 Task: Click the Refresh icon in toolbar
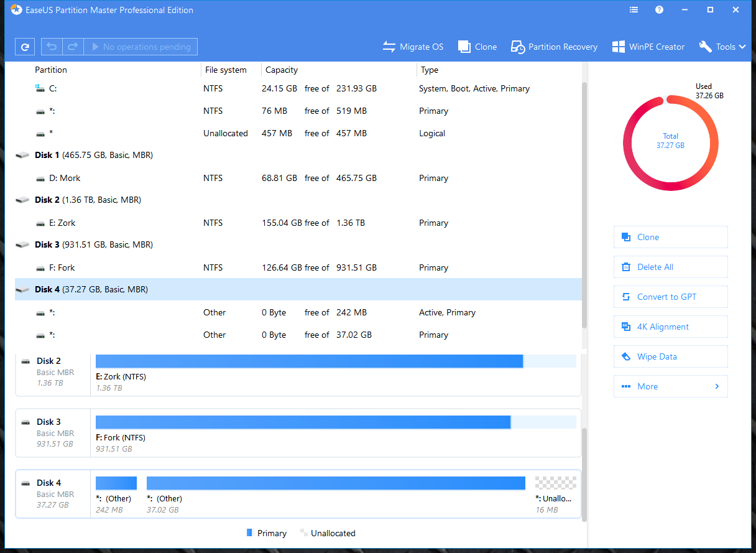click(25, 47)
